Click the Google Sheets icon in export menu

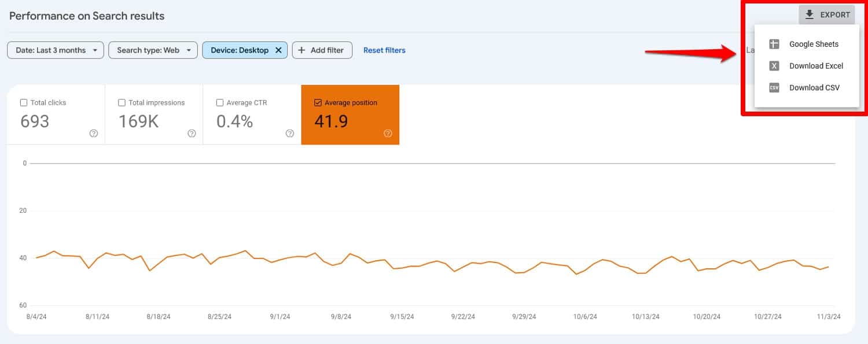[x=774, y=44]
